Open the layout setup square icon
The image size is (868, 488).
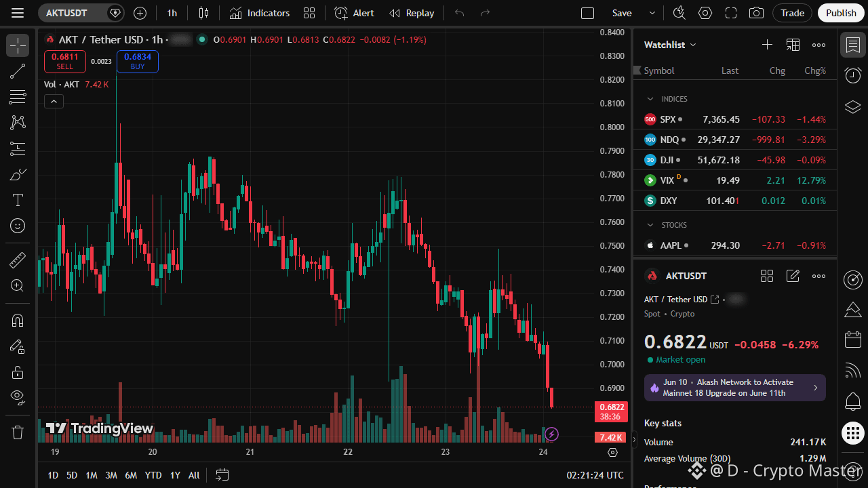[588, 13]
